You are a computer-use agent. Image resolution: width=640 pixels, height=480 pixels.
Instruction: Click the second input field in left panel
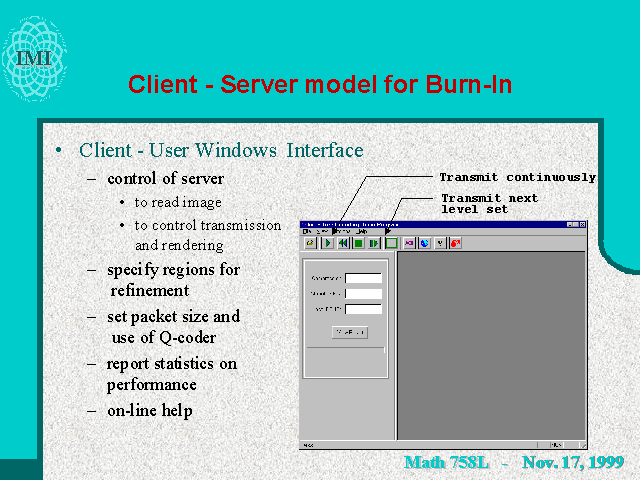[363, 293]
